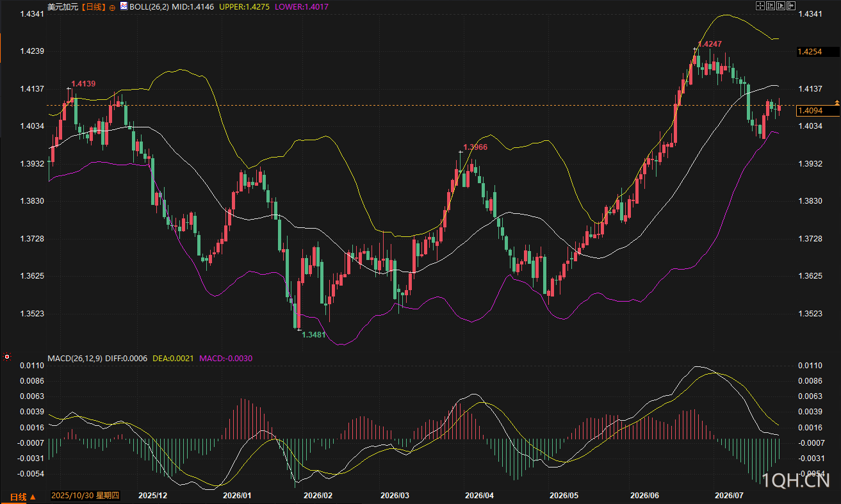841x504 pixels.
Task: Click the panel export arrow icon
Action: tap(791, 6)
